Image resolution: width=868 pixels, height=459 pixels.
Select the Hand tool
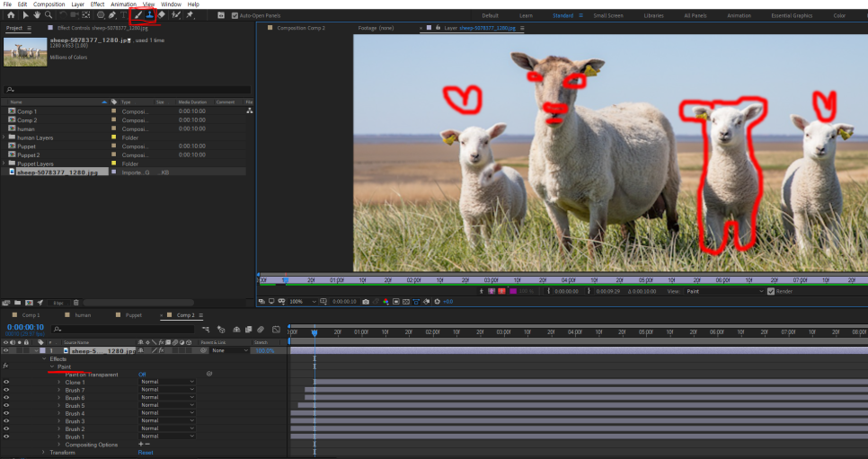[x=37, y=15]
